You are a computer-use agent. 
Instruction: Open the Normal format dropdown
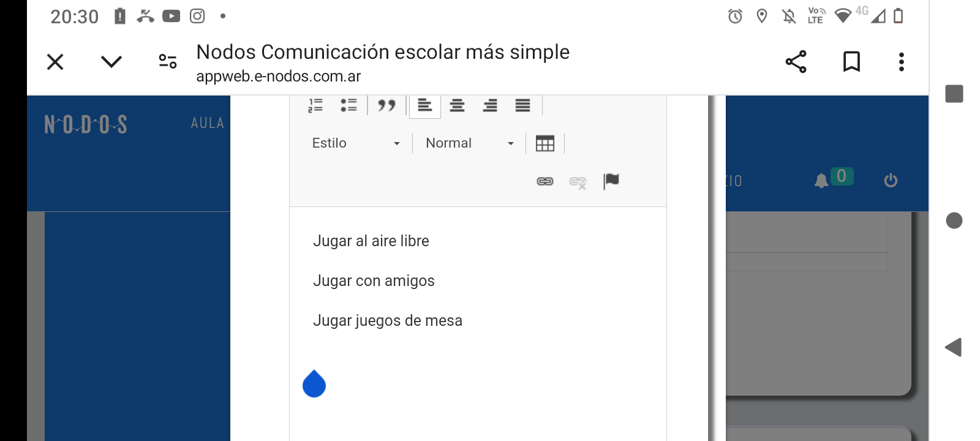[469, 143]
